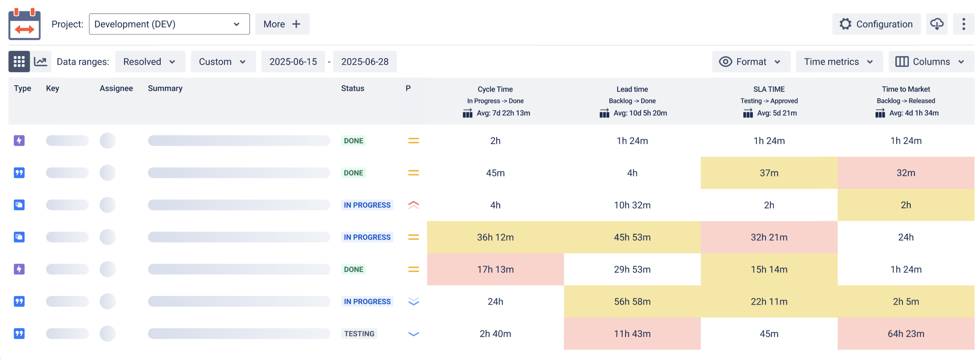This screenshot has height=359, width=980.
Task: Click the cloud download export icon
Action: click(x=937, y=24)
